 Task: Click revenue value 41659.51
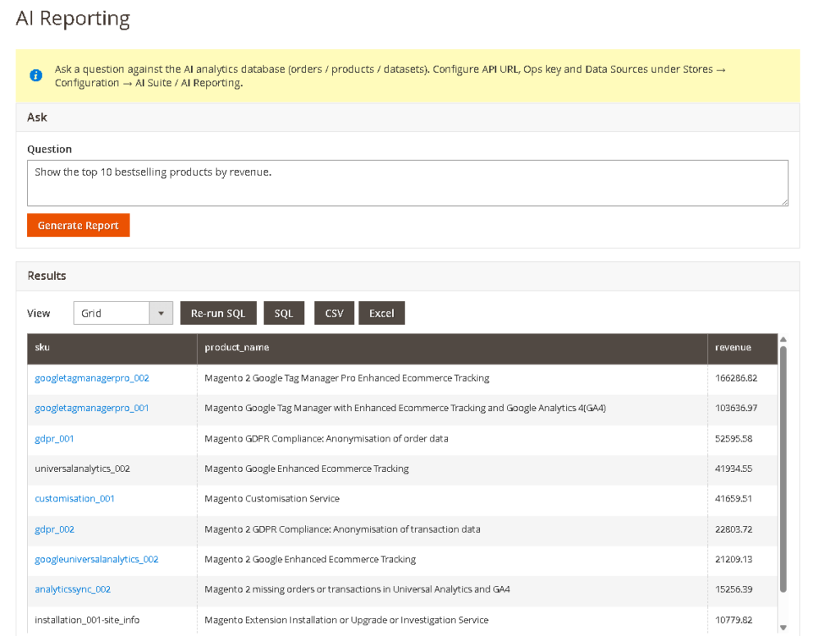tap(733, 498)
